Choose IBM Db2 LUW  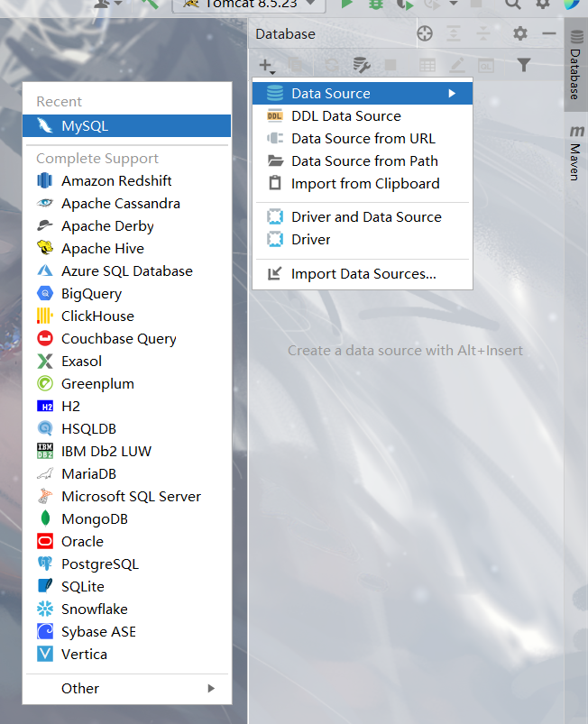pos(126,452)
